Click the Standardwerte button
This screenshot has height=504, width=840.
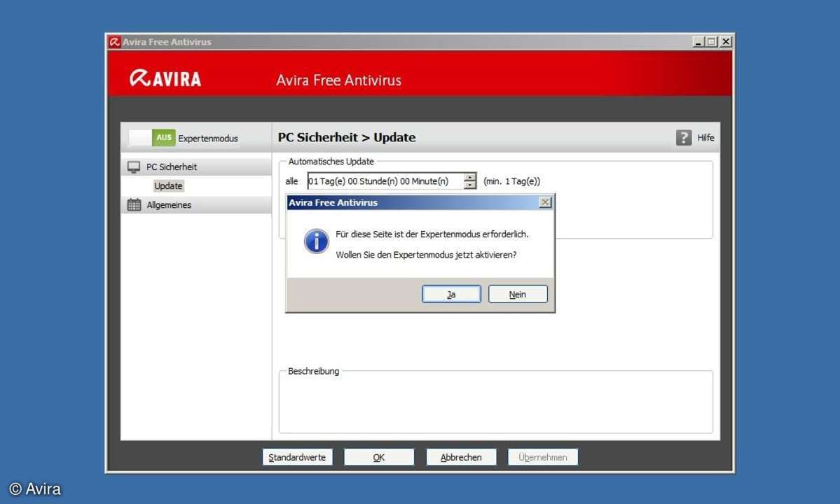[x=297, y=457]
